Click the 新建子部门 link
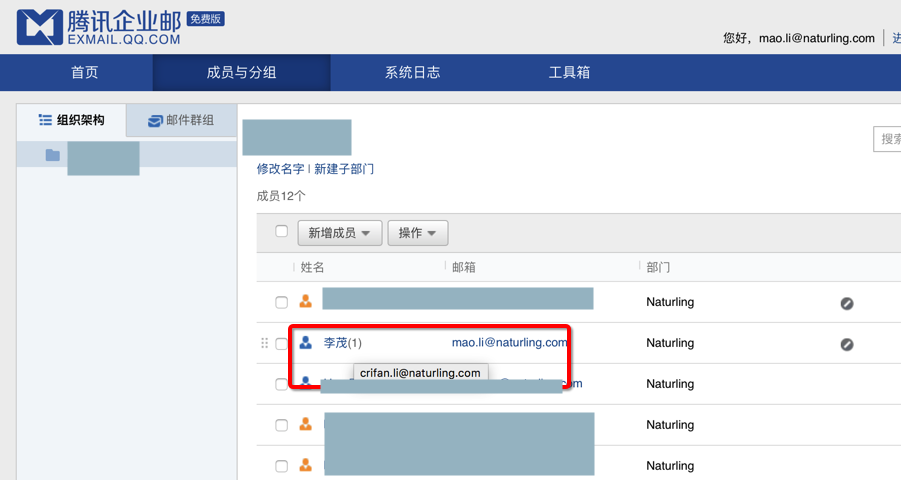This screenshot has width=901, height=480. point(344,169)
